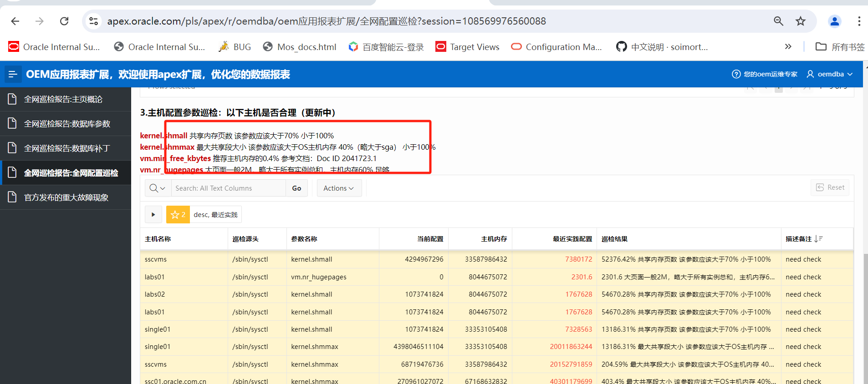The height and width of the screenshot is (384, 868).
Task: Select value 20011863244 in single01 row
Action: pyautogui.click(x=571, y=347)
